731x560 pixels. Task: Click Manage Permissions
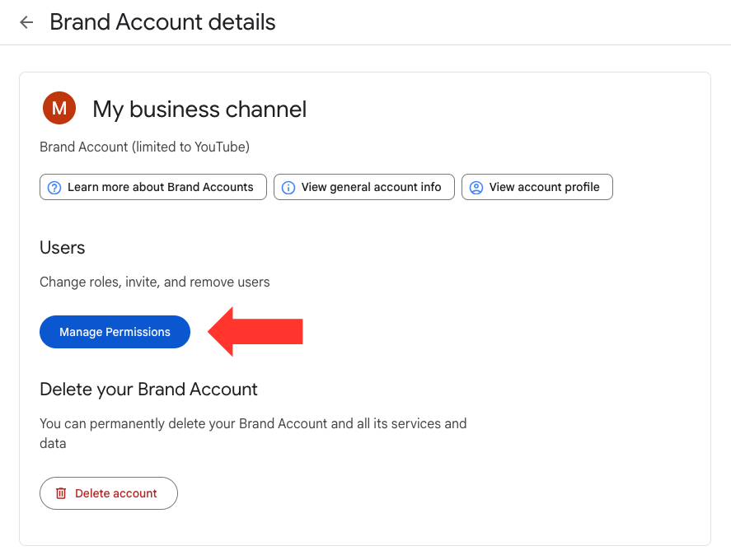(115, 331)
